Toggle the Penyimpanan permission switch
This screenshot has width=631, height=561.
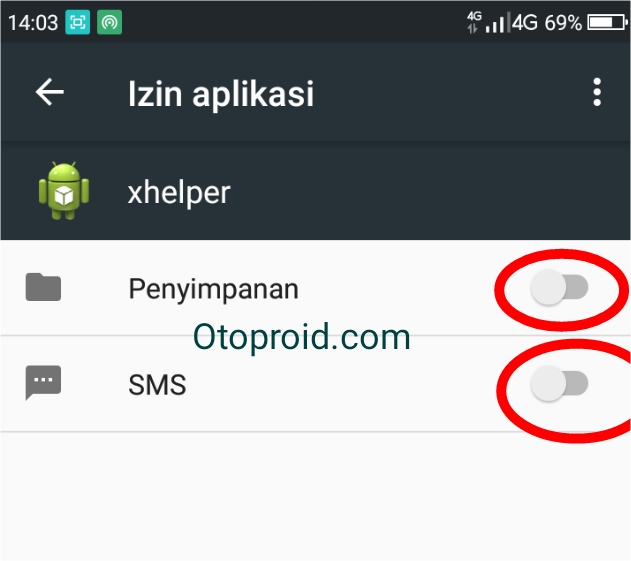click(559, 287)
